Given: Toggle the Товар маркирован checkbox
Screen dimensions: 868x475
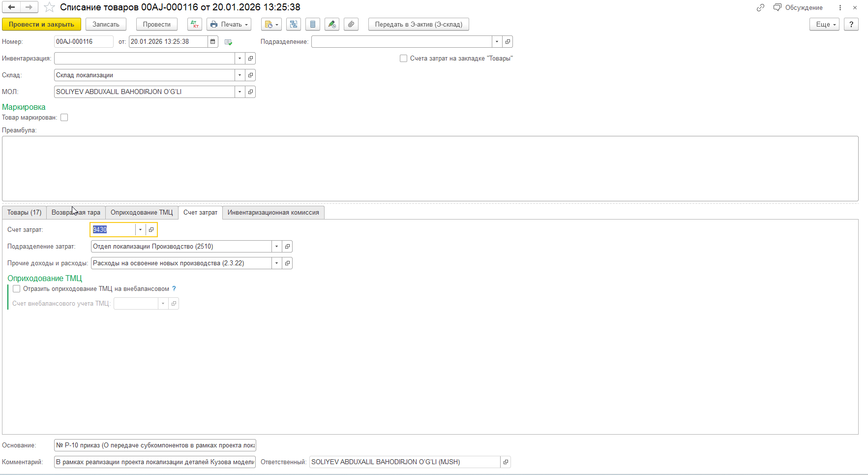Looking at the screenshot, I should 64,118.
